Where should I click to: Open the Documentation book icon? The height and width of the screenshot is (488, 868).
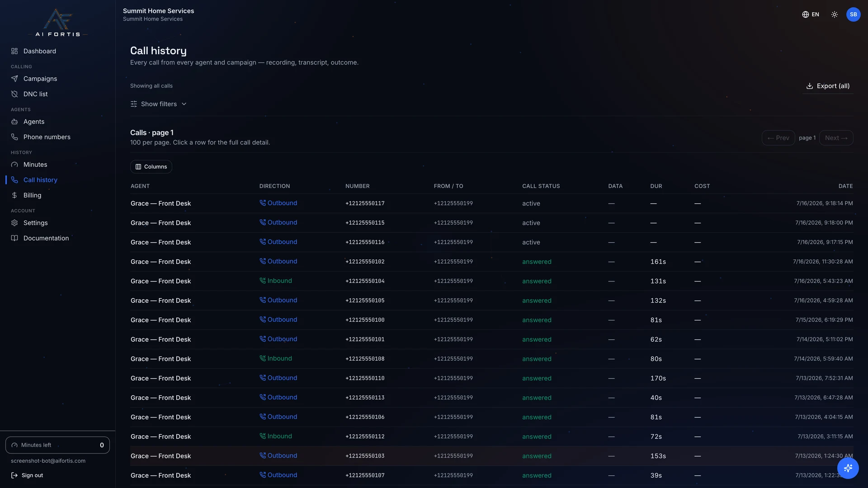pyautogui.click(x=14, y=238)
